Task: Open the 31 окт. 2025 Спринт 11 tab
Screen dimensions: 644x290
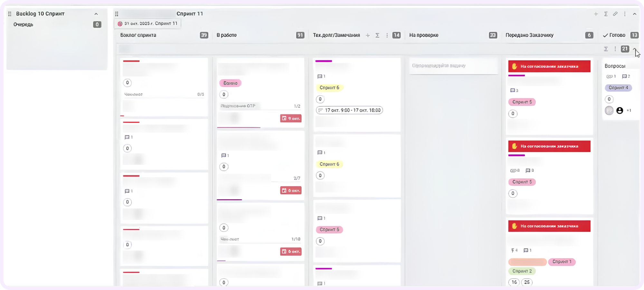Action: point(147,24)
